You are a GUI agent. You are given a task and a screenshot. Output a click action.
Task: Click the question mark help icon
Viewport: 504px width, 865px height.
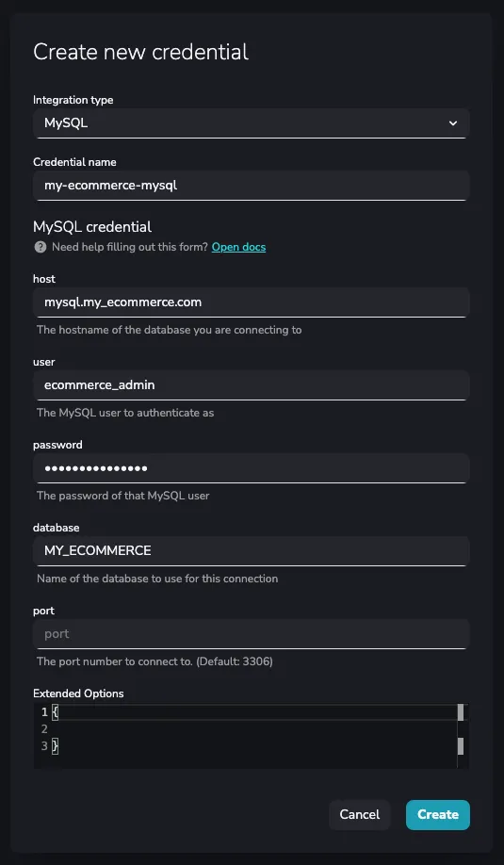(41, 247)
